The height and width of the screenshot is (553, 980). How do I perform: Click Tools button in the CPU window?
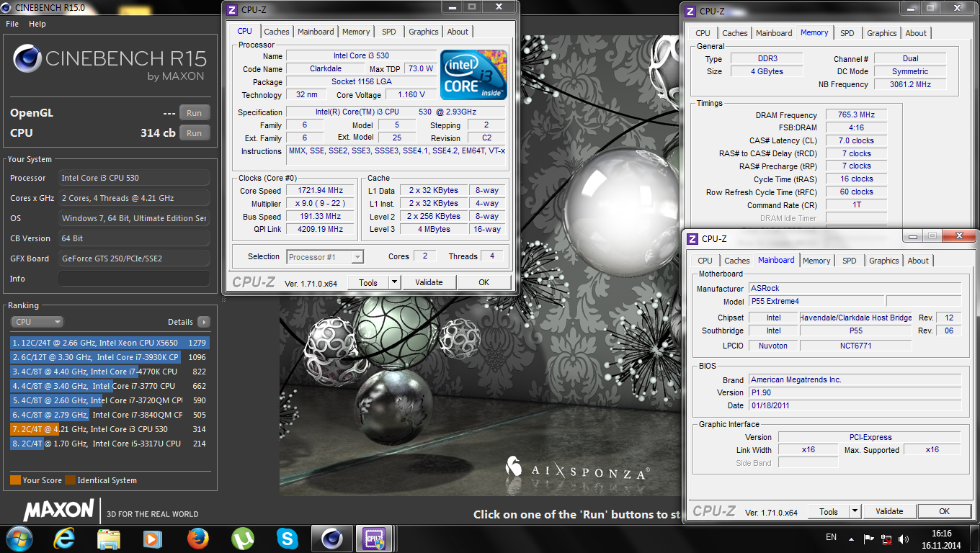(x=368, y=282)
